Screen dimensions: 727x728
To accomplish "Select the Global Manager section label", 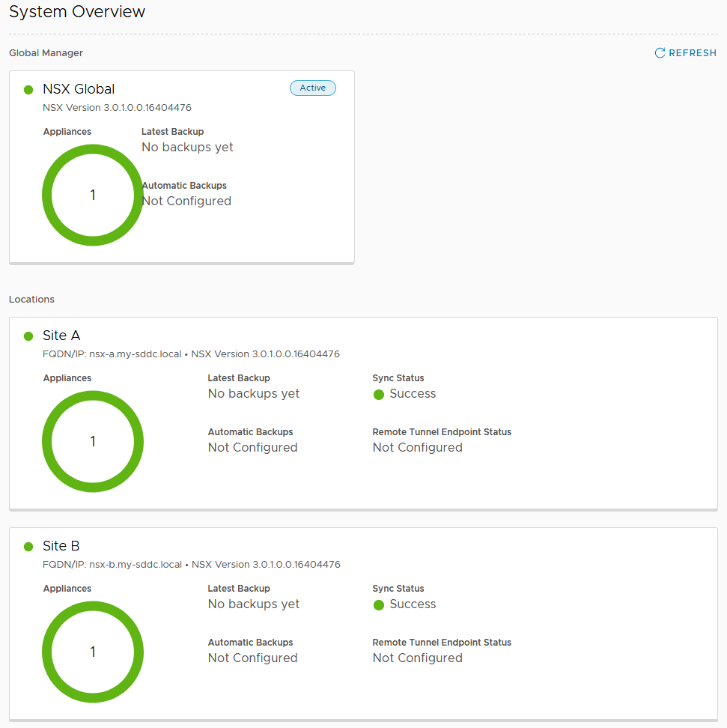I will (46, 53).
